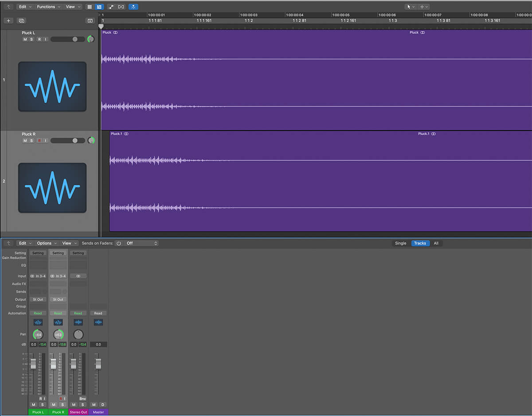Open the In 3-4 input slot on Pluck L strip

coord(38,276)
